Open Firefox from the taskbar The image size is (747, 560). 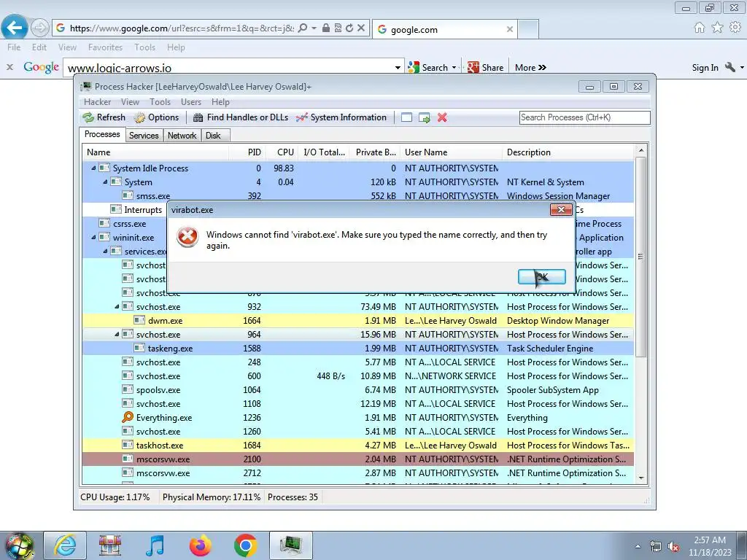[x=201, y=545]
